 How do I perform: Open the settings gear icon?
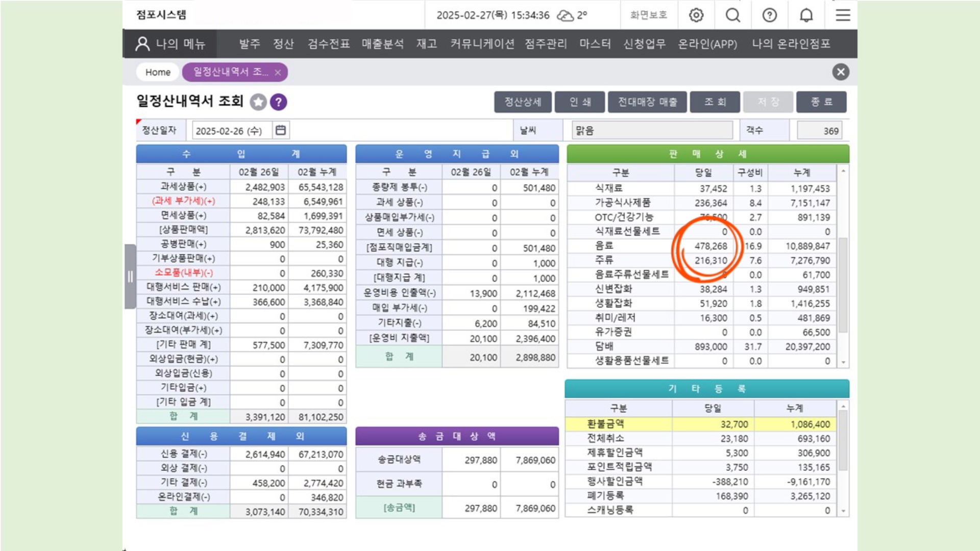[696, 15]
